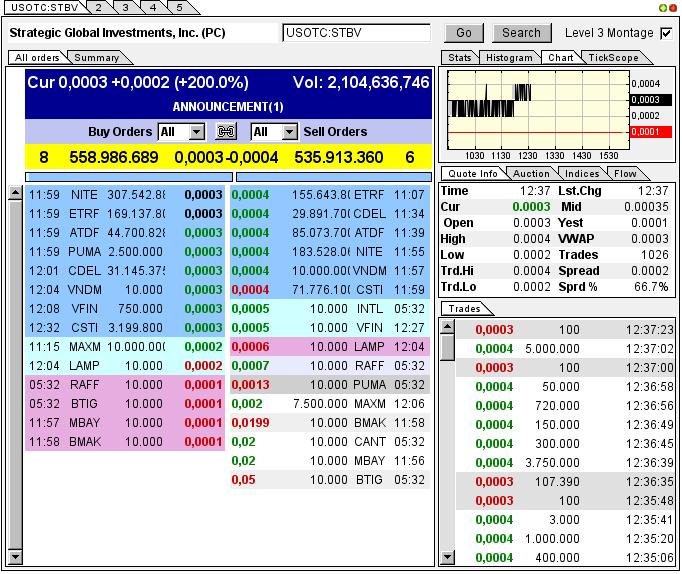Select the Trades tab
Screen dimensions: 682x574
tap(465, 309)
